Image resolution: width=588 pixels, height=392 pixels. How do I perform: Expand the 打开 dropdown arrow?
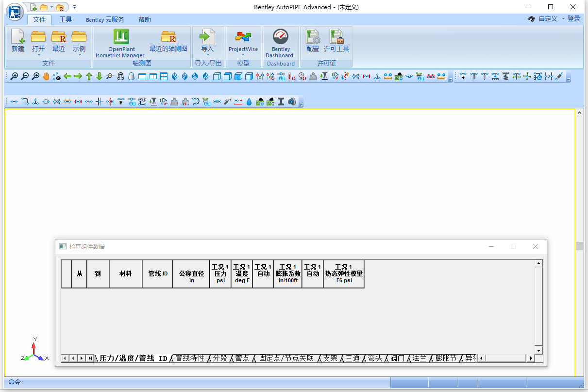tap(38, 55)
